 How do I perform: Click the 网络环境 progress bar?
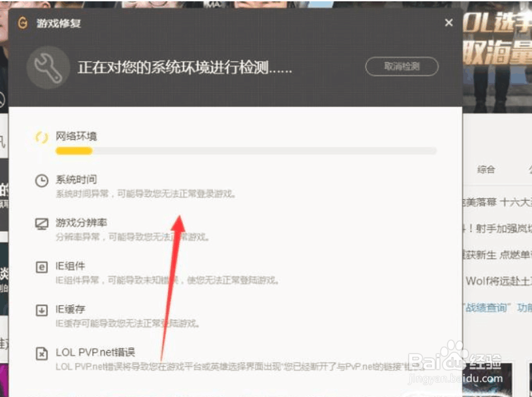click(x=246, y=151)
